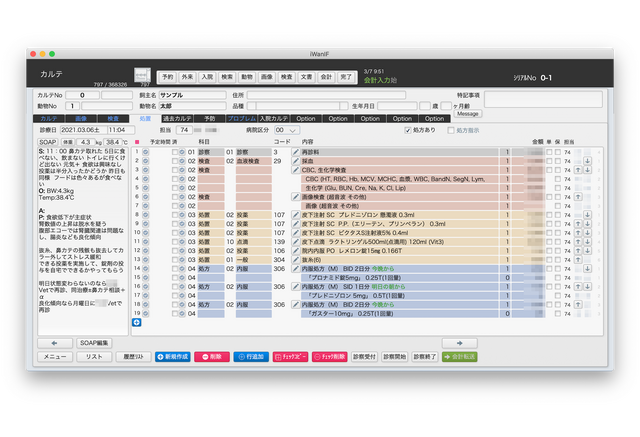Click the pencil icon beside 再診料
The height and width of the screenshot is (437, 640).
click(x=295, y=152)
